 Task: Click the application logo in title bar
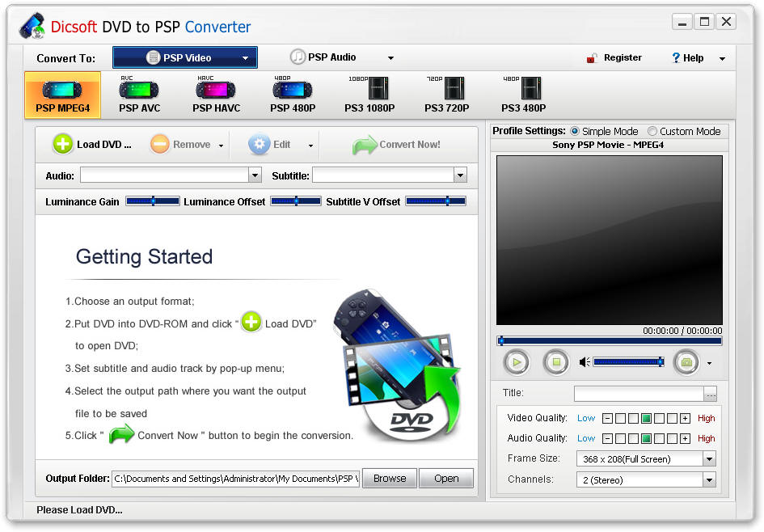32,27
